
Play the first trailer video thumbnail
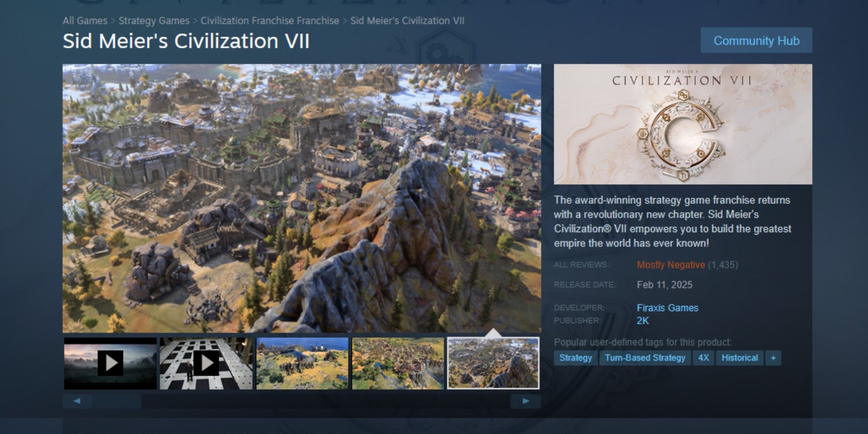click(x=110, y=363)
